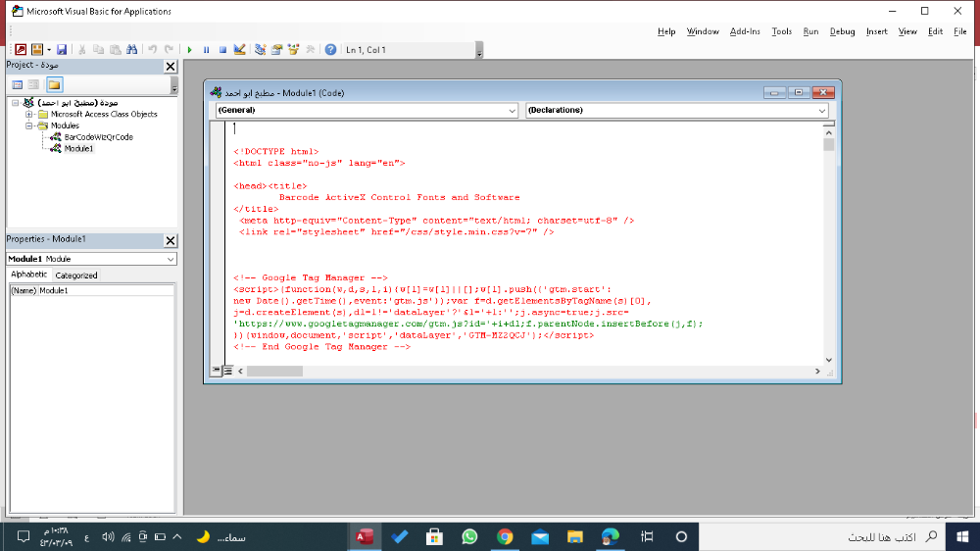Click View Code icon in Project panel
The height and width of the screenshot is (551, 980).
18,84
